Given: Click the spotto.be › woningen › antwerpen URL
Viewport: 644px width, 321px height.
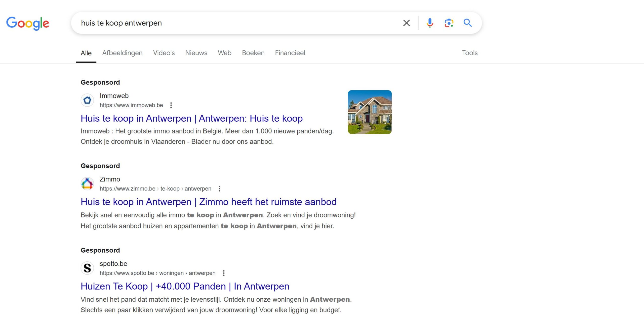Looking at the screenshot, I should click(x=157, y=273).
